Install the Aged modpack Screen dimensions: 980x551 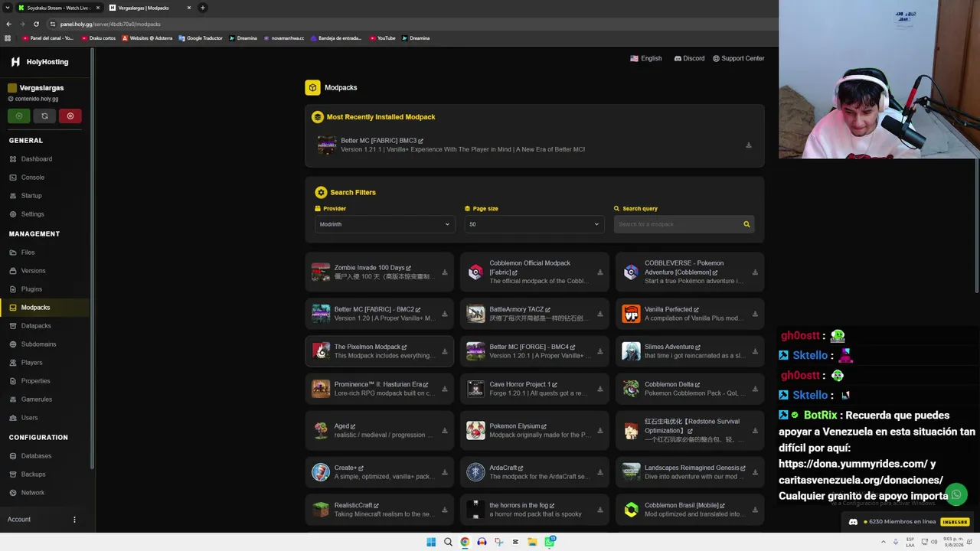[445, 430]
